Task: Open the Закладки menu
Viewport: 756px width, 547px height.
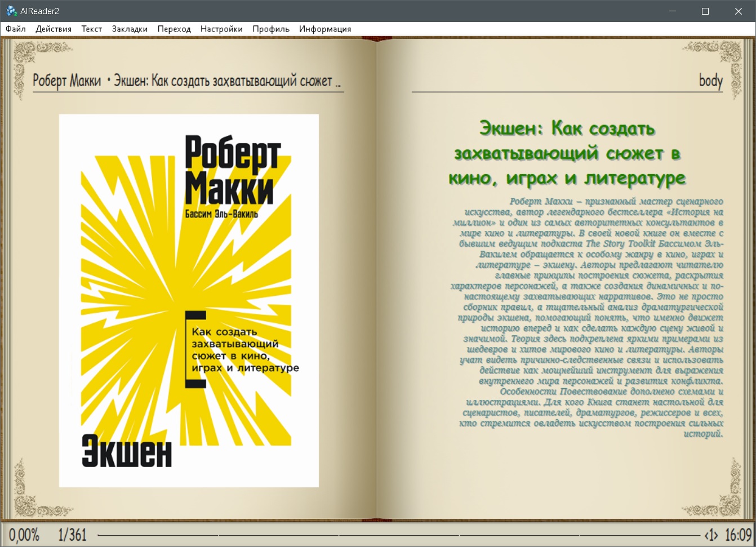Action: pyautogui.click(x=130, y=29)
